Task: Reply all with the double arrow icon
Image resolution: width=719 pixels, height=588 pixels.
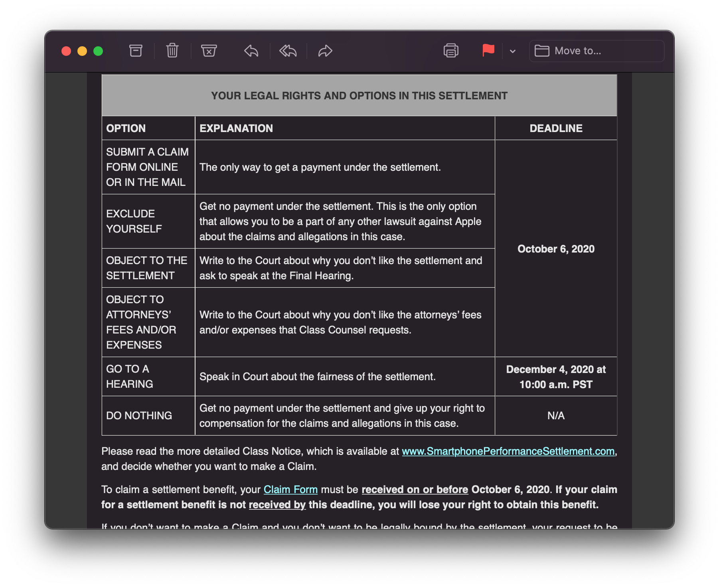Action: click(x=288, y=51)
